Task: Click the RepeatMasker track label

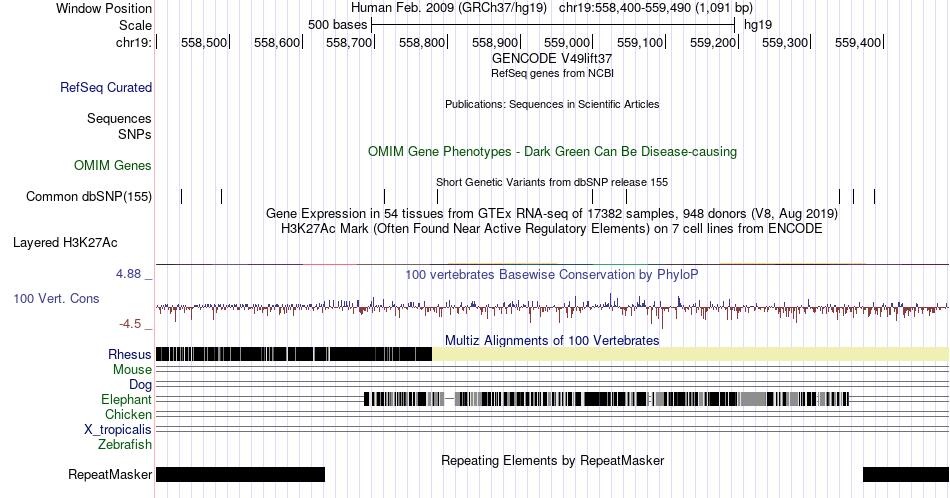Action: (110, 474)
